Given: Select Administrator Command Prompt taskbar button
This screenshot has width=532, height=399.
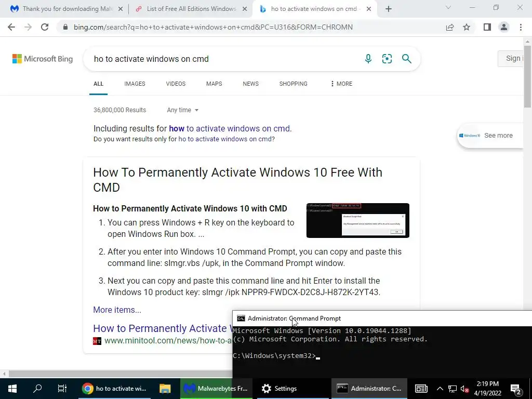Looking at the screenshot, I should 369,389.
